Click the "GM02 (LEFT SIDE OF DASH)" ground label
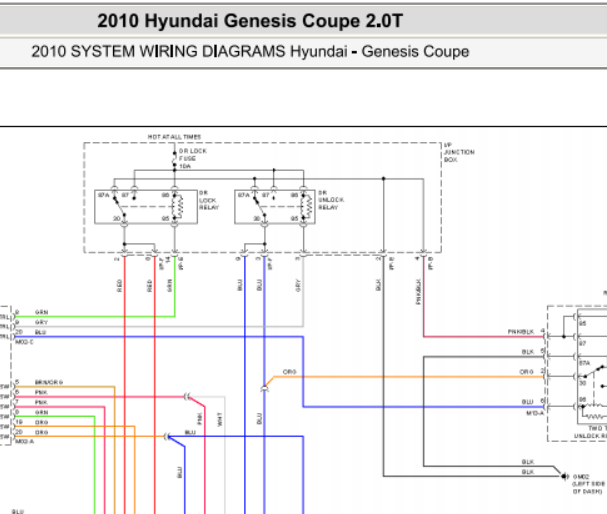Viewport: 607px width, 514px height. pyautogui.click(x=588, y=484)
